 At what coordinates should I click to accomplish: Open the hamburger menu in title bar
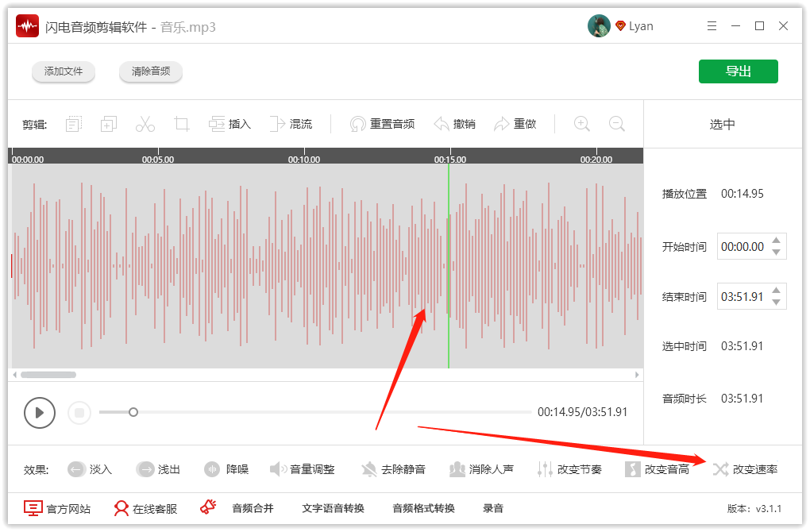click(x=712, y=26)
